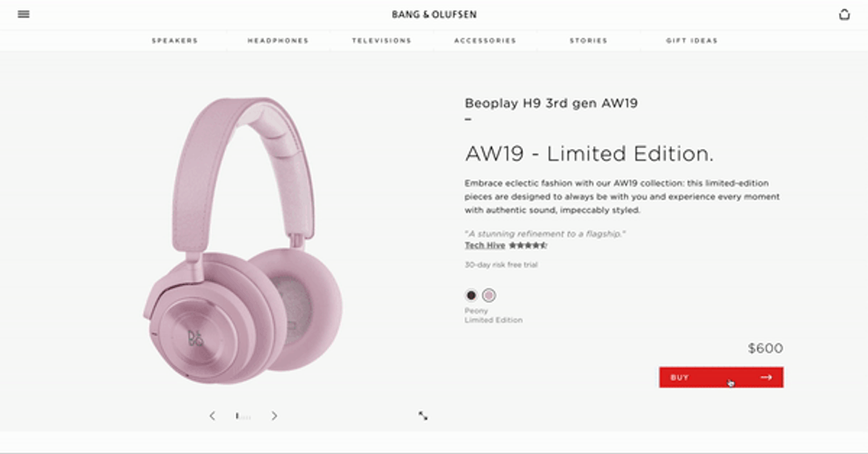Click the Bang & Olufsen logo
Screen dimensions: 868x454
click(x=434, y=14)
